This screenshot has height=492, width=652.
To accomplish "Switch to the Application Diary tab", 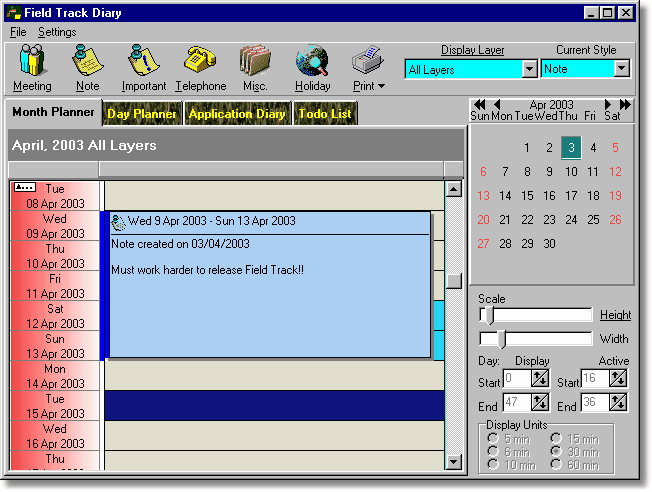I will point(237,114).
